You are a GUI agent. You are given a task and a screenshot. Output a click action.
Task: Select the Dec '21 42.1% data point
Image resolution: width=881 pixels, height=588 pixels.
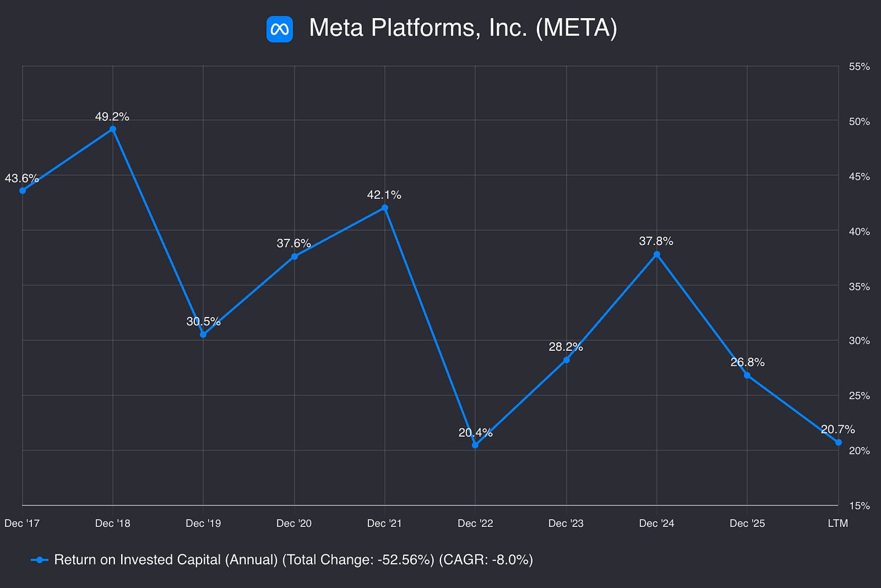385,208
